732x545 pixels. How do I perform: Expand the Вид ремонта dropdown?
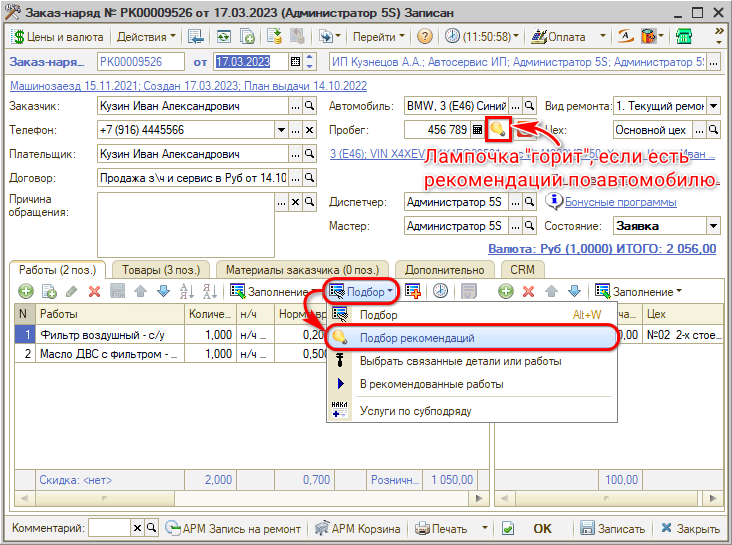point(713,106)
